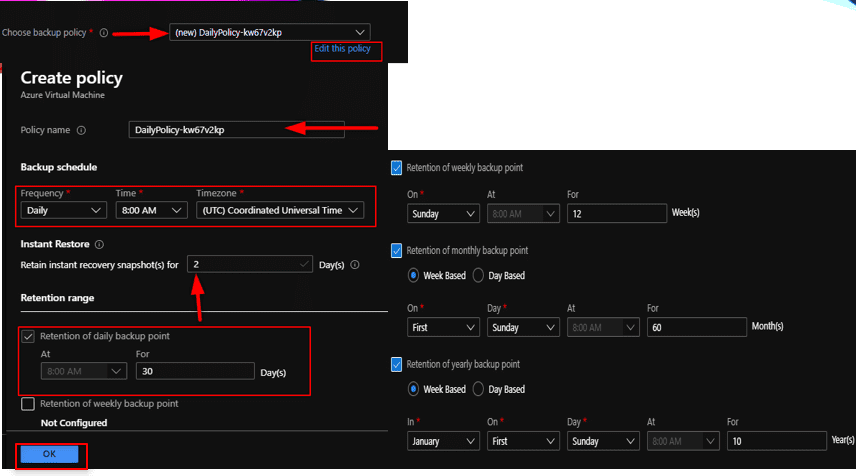Toggle Retention of yearly backup point checkbox
856x476 pixels.
point(398,364)
